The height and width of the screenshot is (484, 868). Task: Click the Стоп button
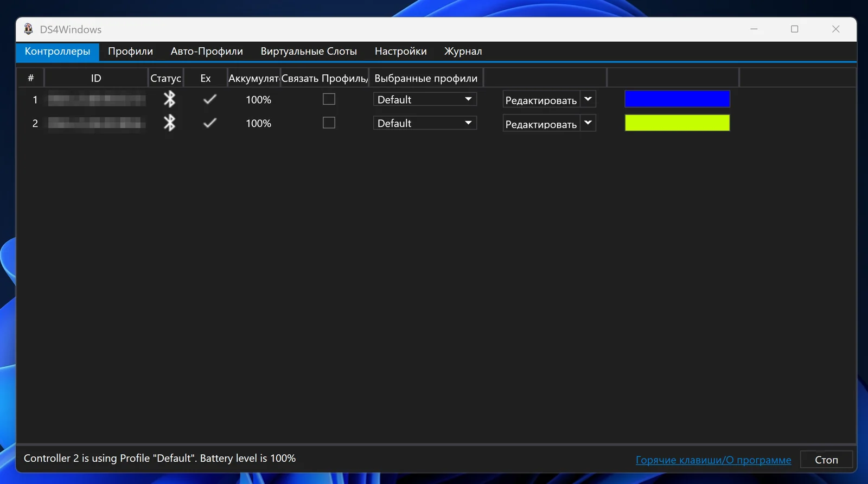826,460
